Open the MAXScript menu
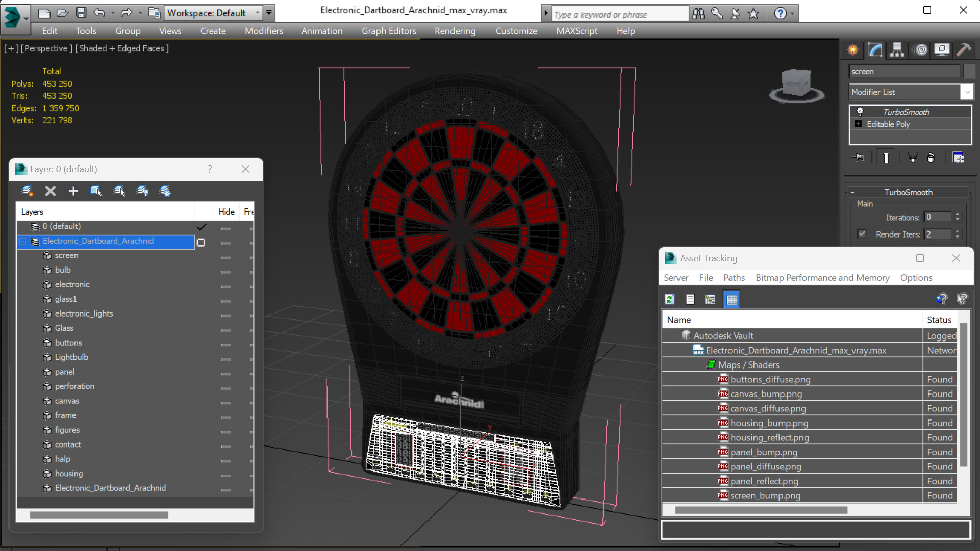 coord(576,31)
